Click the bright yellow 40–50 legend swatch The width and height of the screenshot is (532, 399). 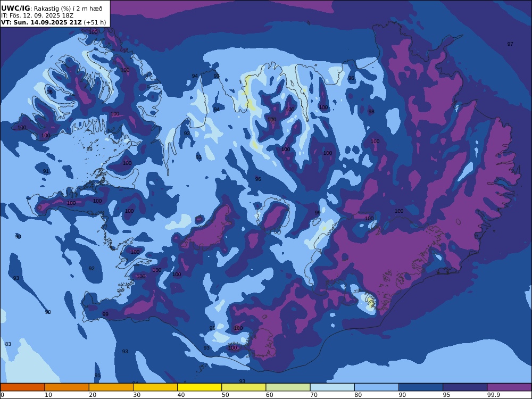199,387
